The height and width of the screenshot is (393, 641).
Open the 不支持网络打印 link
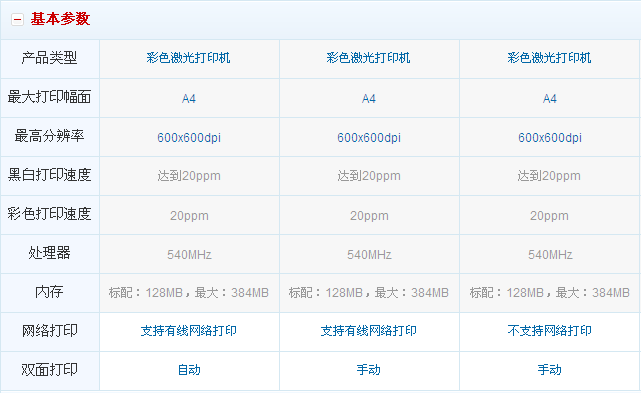point(549,331)
